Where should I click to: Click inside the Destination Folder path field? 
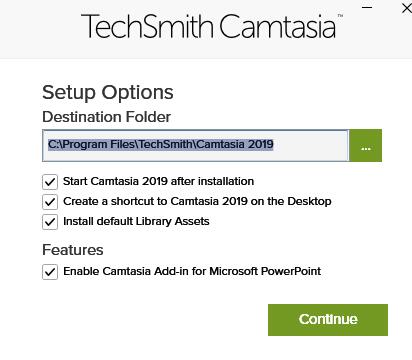(196, 145)
